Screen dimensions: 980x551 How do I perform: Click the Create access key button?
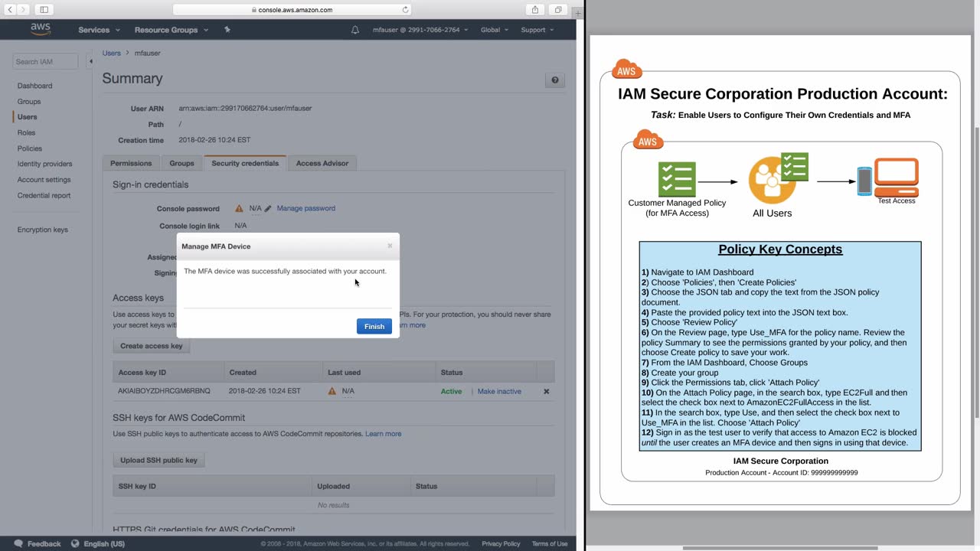pyautogui.click(x=152, y=346)
